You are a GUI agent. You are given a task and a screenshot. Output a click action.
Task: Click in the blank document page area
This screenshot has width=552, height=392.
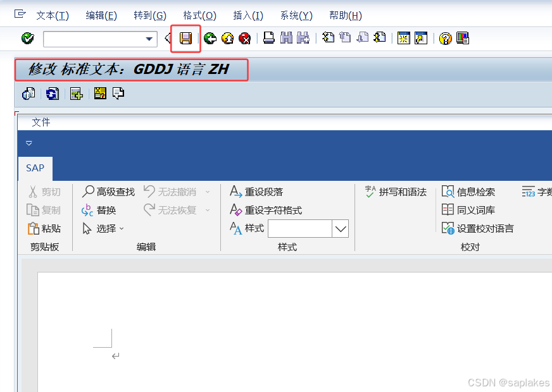294,332
